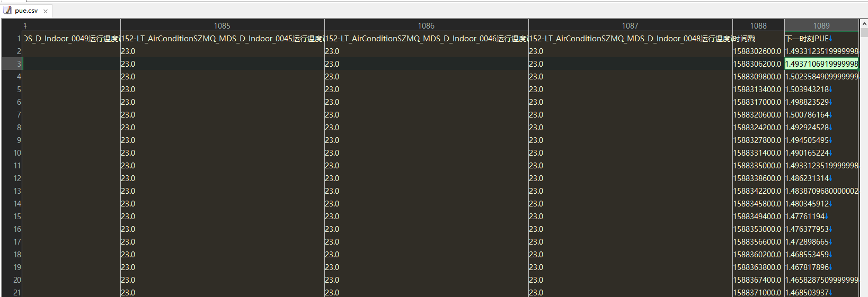
Task: Select PUE value 1.486231314
Action: coord(821,178)
